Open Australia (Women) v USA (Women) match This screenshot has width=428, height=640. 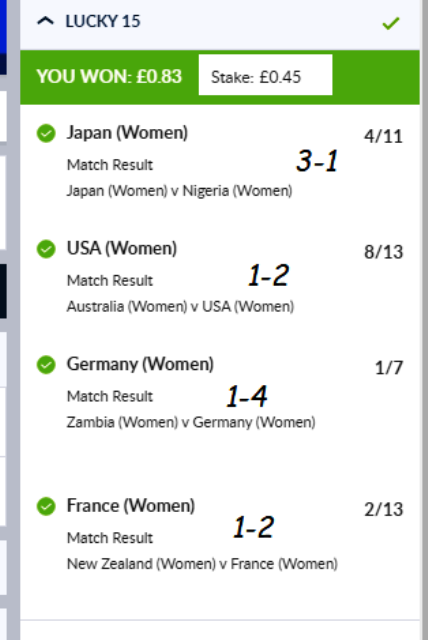point(180,307)
